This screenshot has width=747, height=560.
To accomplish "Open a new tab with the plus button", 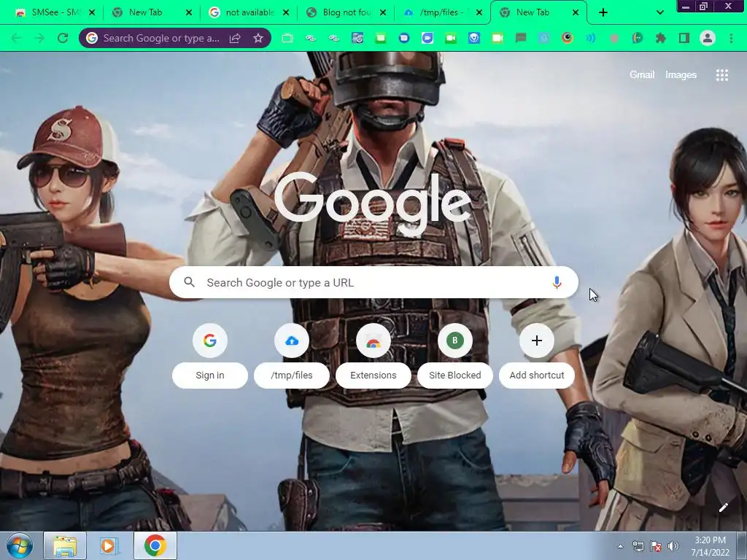I will pyautogui.click(x=603, y=13).
